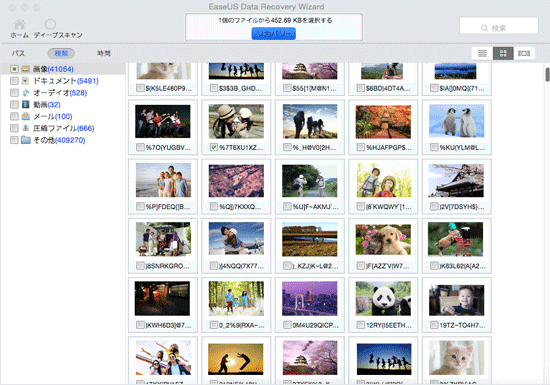Click the vertical scrollbar handle
Image resolution: width=550 pixels, height=385 pixels.
point(548,74)
